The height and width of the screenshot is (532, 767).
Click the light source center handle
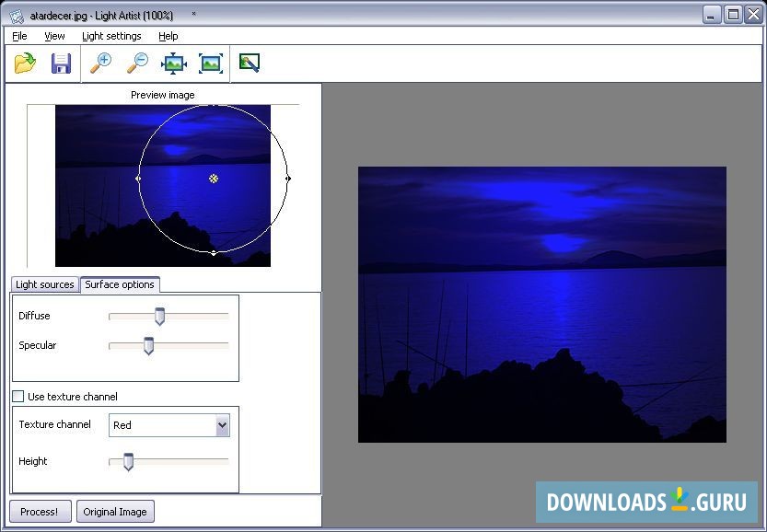(x=214, y=179)
